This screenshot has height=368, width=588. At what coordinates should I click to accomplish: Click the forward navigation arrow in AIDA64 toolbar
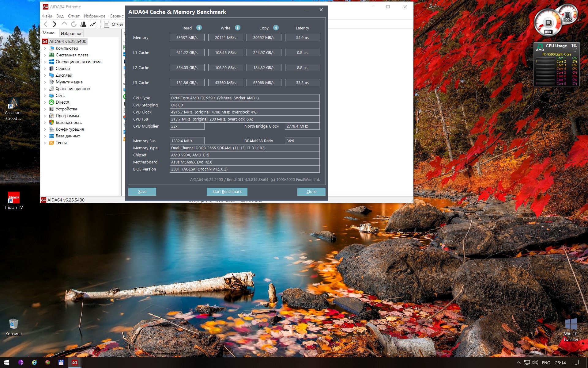[55, 24]
